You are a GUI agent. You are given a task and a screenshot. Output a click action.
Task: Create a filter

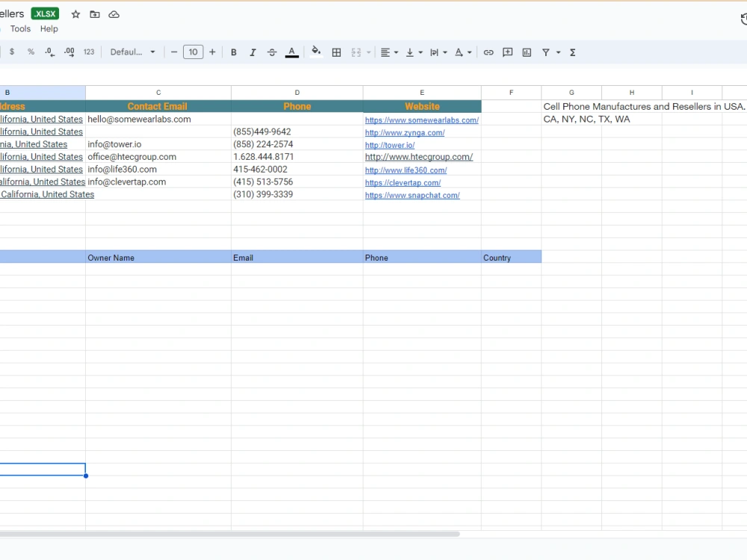pos(546,52)
